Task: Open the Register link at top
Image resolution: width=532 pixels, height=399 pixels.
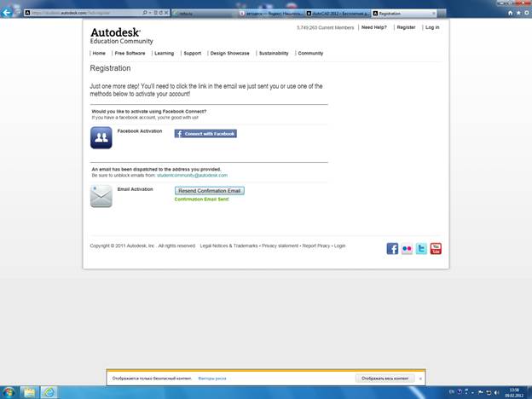Action: pyautogui.click(x=406, y=27)
